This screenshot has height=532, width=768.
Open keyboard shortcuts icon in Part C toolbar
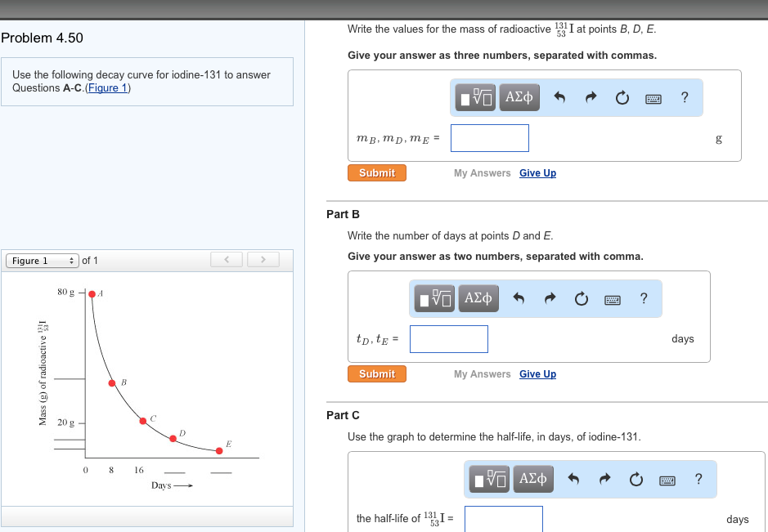click(x=667, y=481)
